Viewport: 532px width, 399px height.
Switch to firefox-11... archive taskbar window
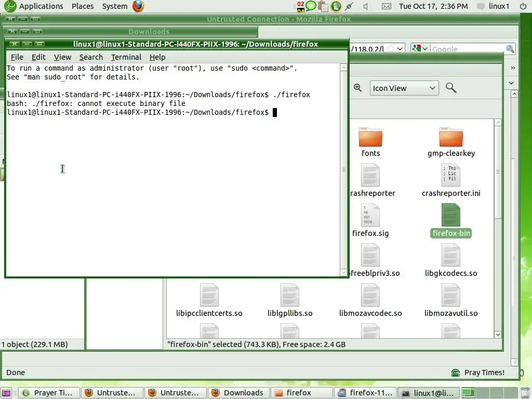click(365, 393)
